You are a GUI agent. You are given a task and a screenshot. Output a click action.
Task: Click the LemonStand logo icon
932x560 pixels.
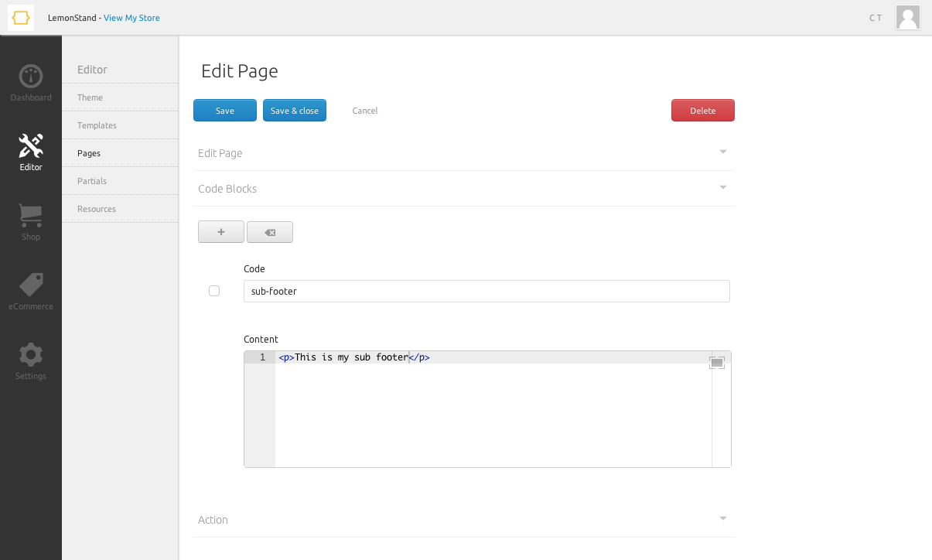(21, 17)
